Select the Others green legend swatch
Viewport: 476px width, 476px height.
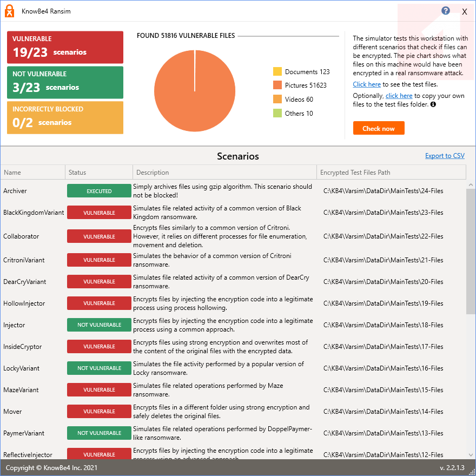(277, 113)
